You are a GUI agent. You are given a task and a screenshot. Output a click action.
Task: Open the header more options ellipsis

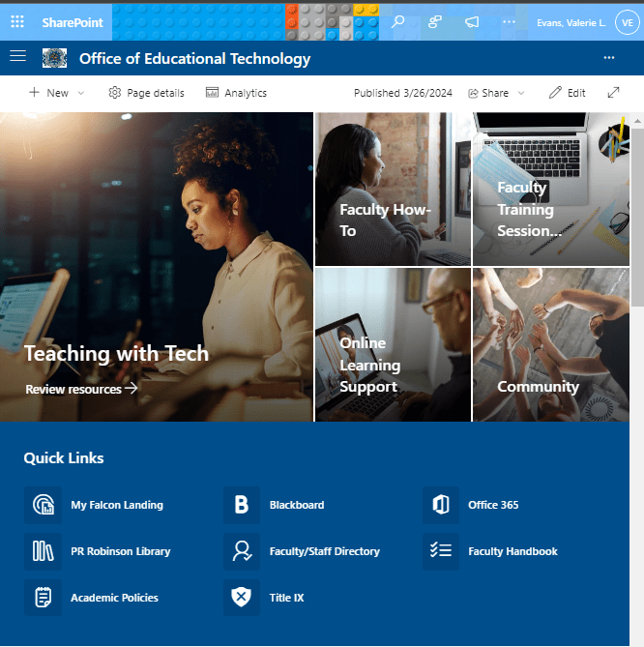(509, 21)
